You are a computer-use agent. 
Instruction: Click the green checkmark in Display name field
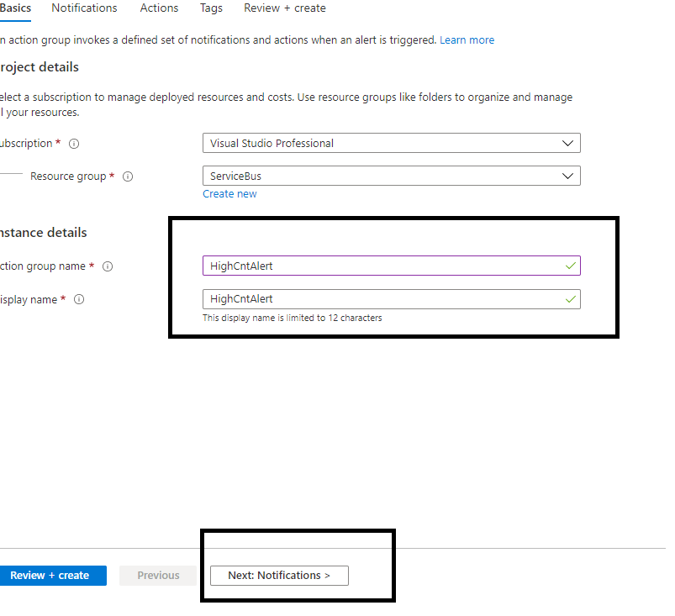[571, 299]
